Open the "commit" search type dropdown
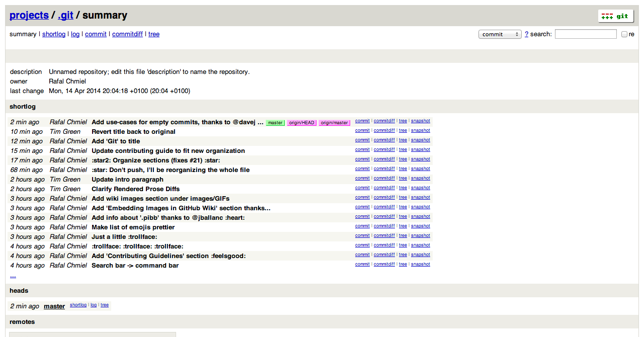The width and height of the screenshot is (644, 337). [x=500, y=34]
